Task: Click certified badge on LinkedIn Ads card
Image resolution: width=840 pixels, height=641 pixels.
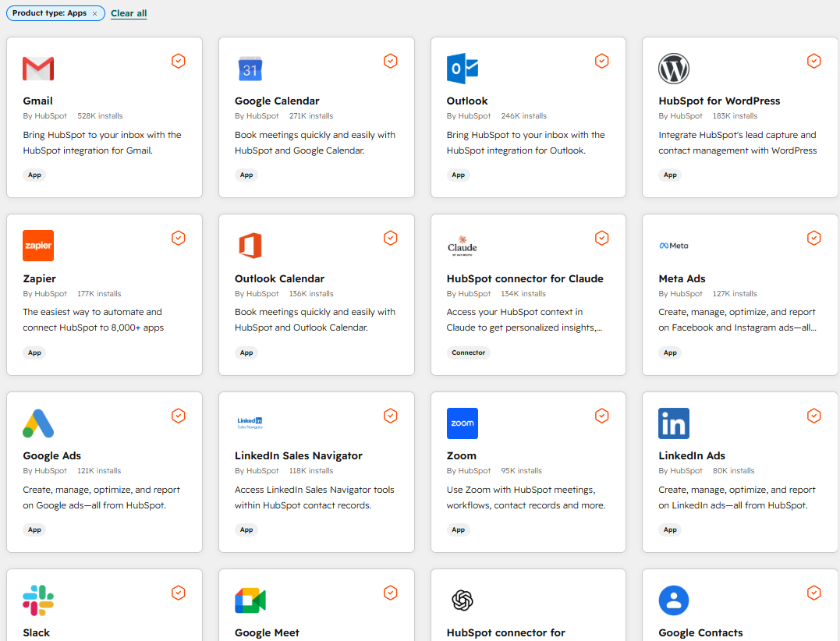Action: [813, 416]
